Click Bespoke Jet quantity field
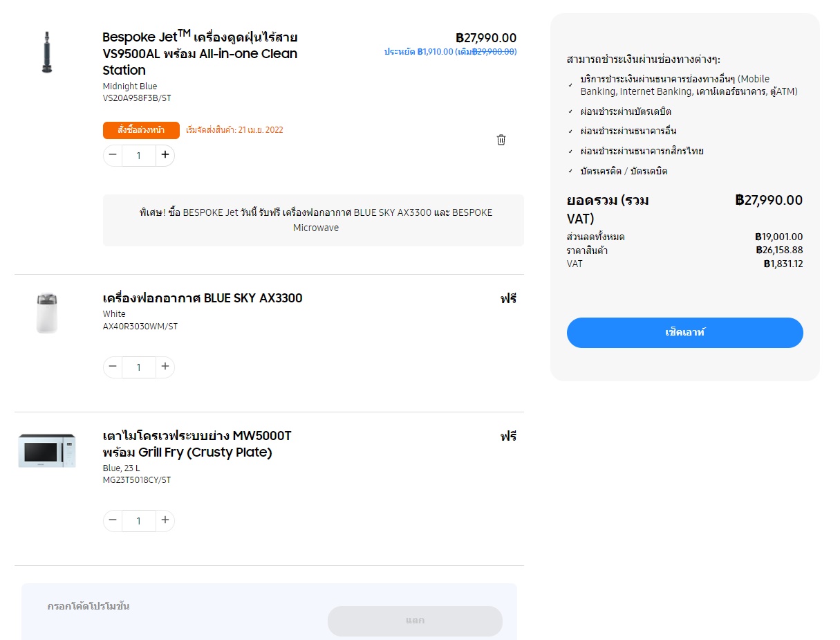Image resolution: width=840 pixels, height=640 pixels. coord(139,156)
